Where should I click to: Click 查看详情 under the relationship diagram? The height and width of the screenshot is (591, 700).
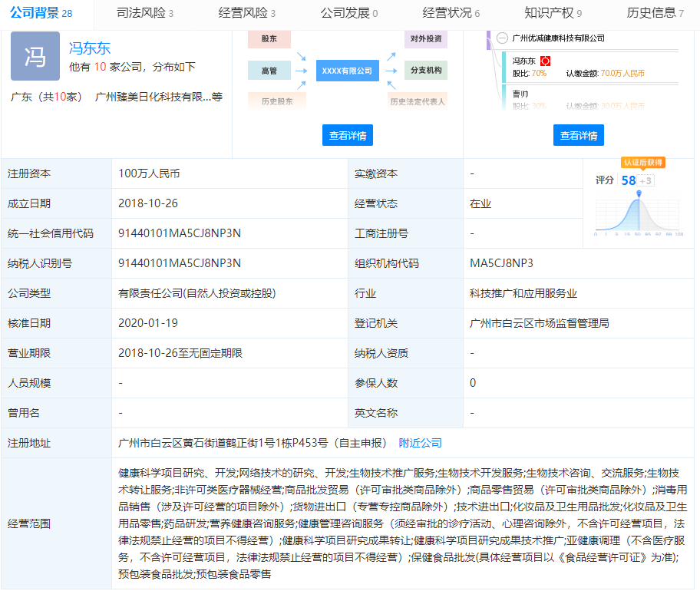click(x=347, y=135)
